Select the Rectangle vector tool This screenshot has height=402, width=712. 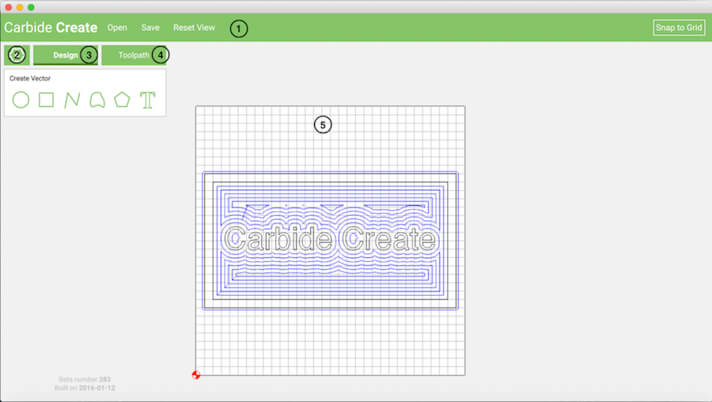46,99
